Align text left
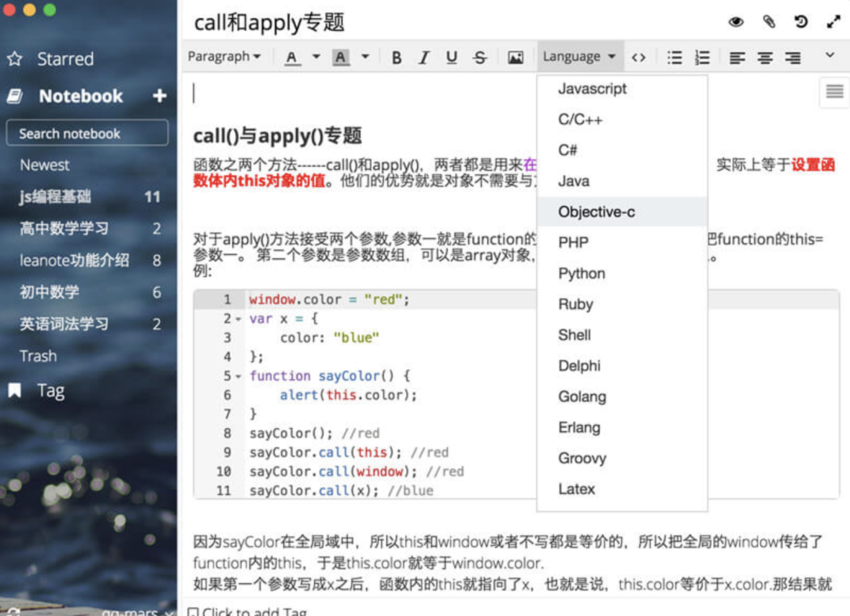Image resolution: width=850 pixels, height=616 pixels. click(737, 57)
